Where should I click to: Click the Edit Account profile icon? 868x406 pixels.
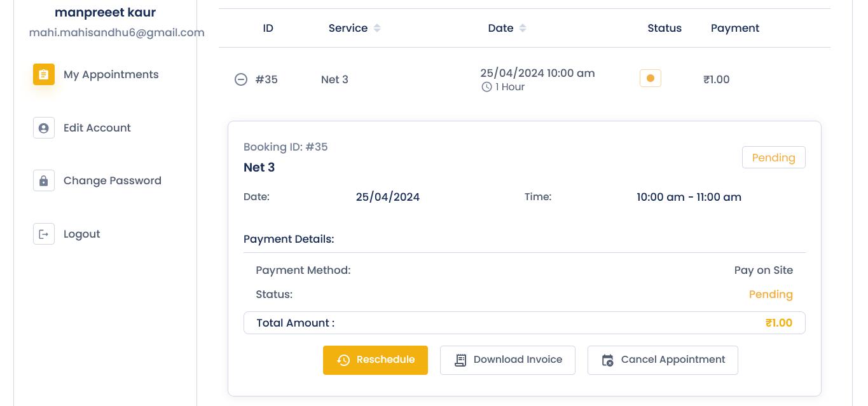[44, 128]
